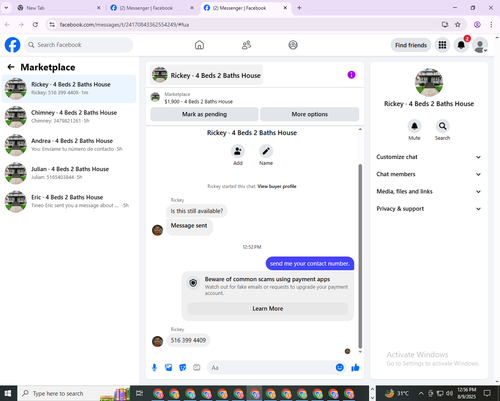The height and width of the screenshot is (401, 500).
Task: Open the Friends icon in top navigation
Action: [x=246, y=45]
